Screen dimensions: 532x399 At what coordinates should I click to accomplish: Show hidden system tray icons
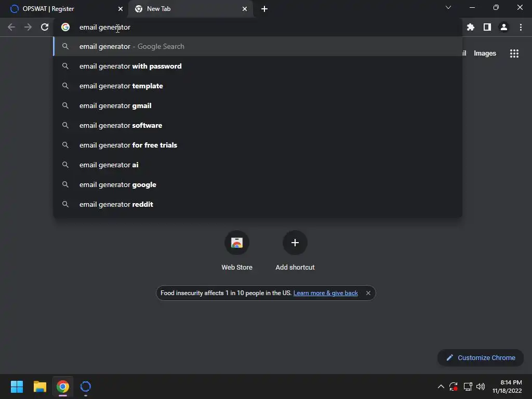pyautogui.click(x=441, y=387)
